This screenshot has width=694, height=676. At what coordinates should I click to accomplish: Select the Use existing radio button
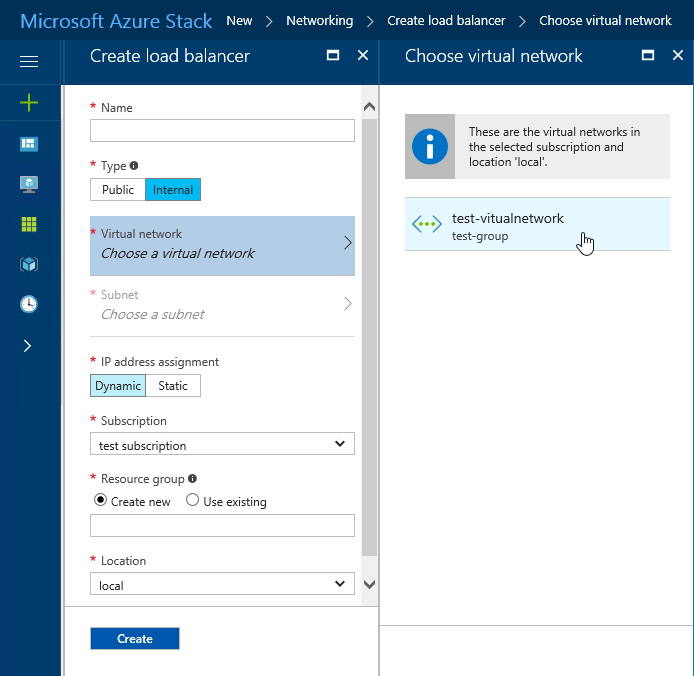pos(192,500)
